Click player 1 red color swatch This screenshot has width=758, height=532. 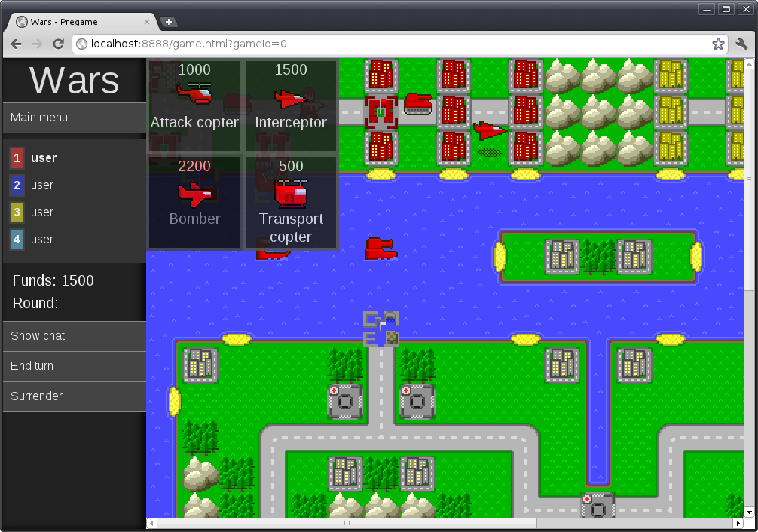[x=17, y=158]
